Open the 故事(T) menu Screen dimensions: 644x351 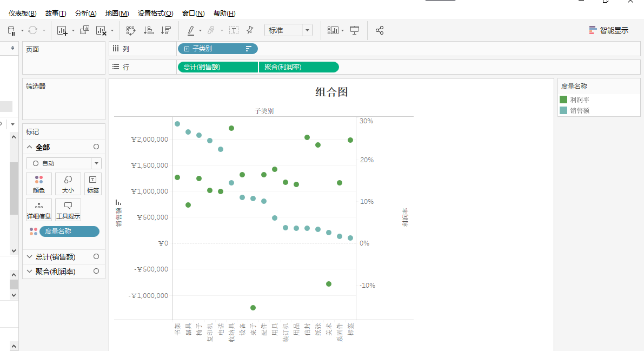click(56, 13)
